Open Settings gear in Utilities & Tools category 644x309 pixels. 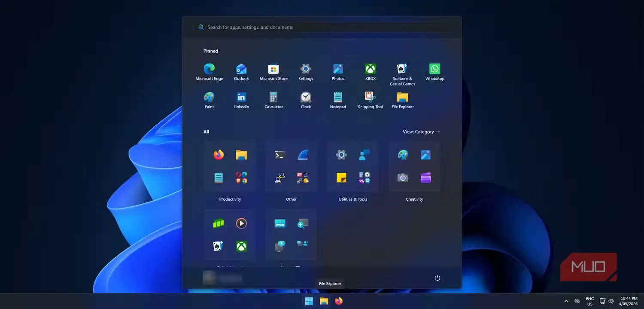[x=341, y=155]
